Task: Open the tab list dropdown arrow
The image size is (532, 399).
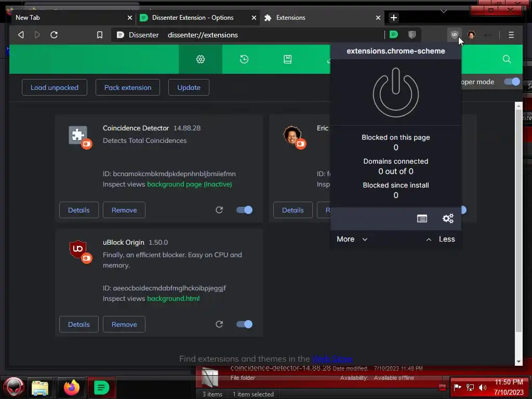Action: [444, 11]
